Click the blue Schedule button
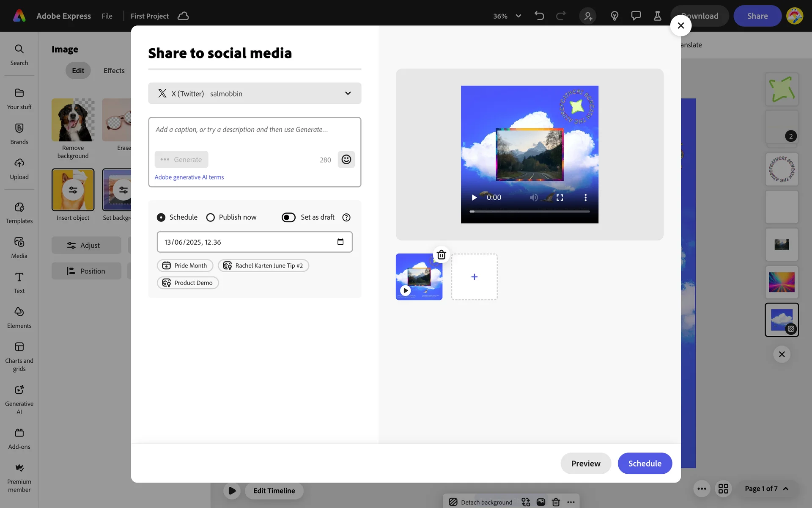The width and height of the screenshot is (812, 508). click(645, 463)
